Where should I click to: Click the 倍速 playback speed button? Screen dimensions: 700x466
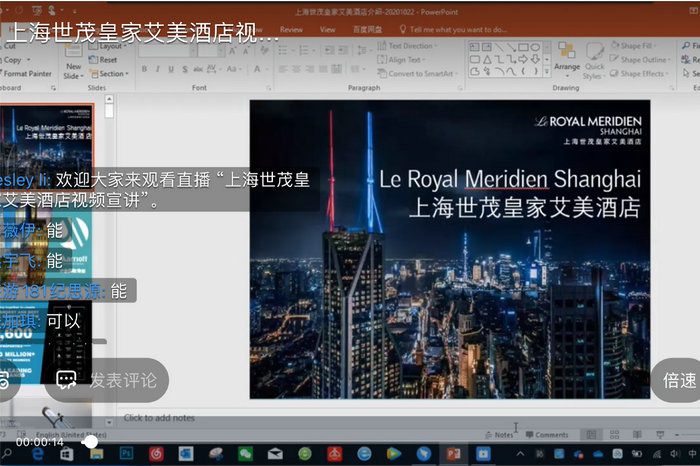pyautogui.click(x=677, y=380)
